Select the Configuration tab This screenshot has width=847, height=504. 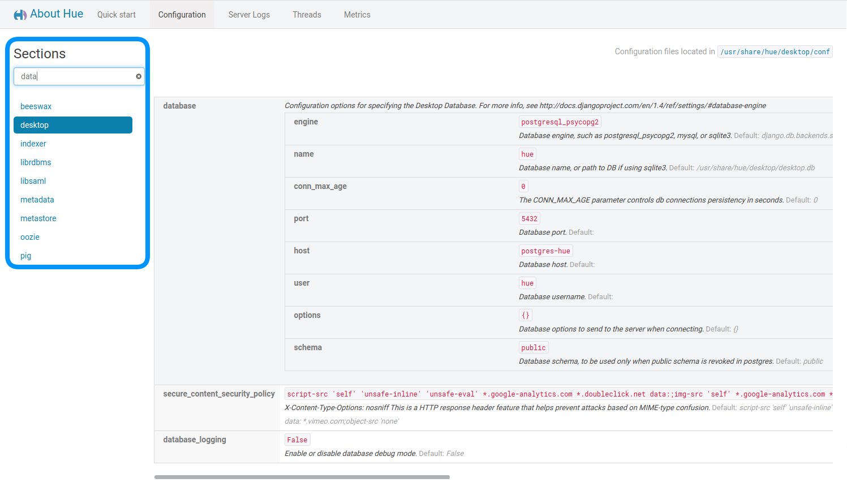point(182,15)
